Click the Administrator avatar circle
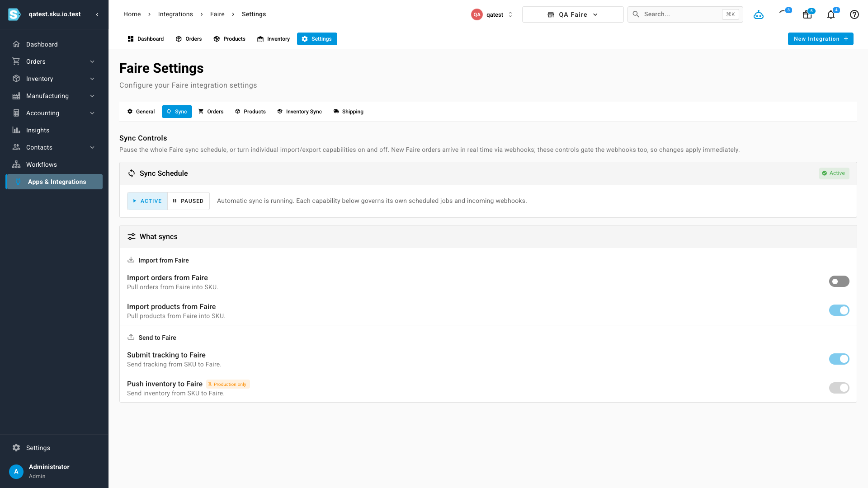868x488 pixels. click(16, 471)
